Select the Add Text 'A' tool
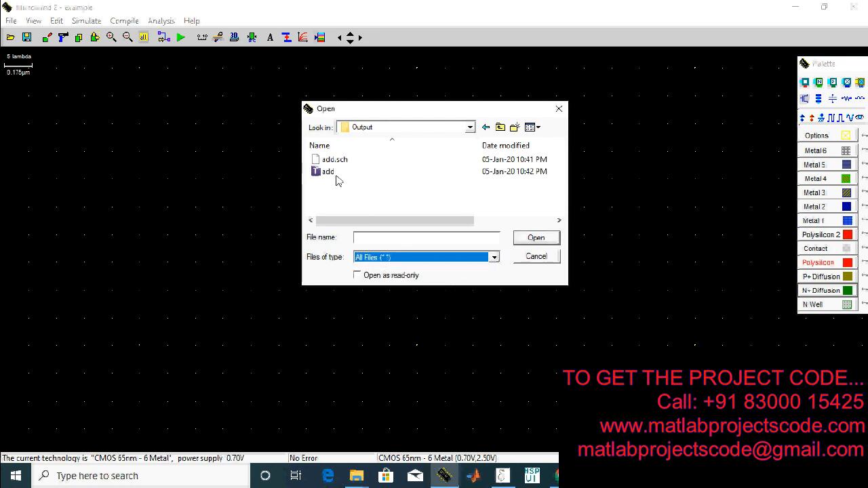This screenshot has height=488, width=868. (270, 38)
